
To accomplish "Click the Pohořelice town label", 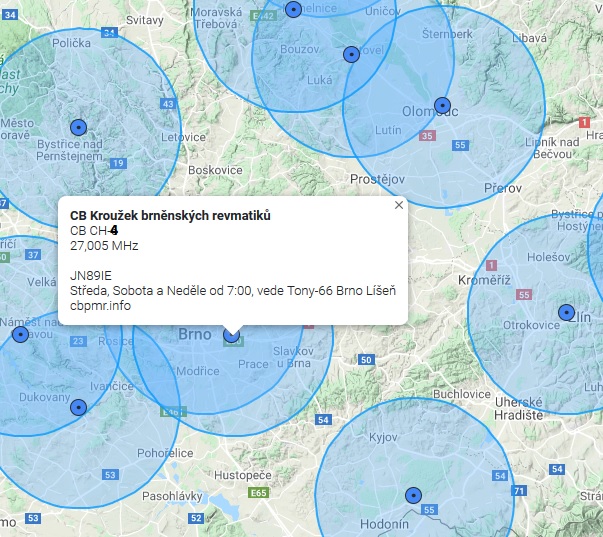I will (165, 453).
